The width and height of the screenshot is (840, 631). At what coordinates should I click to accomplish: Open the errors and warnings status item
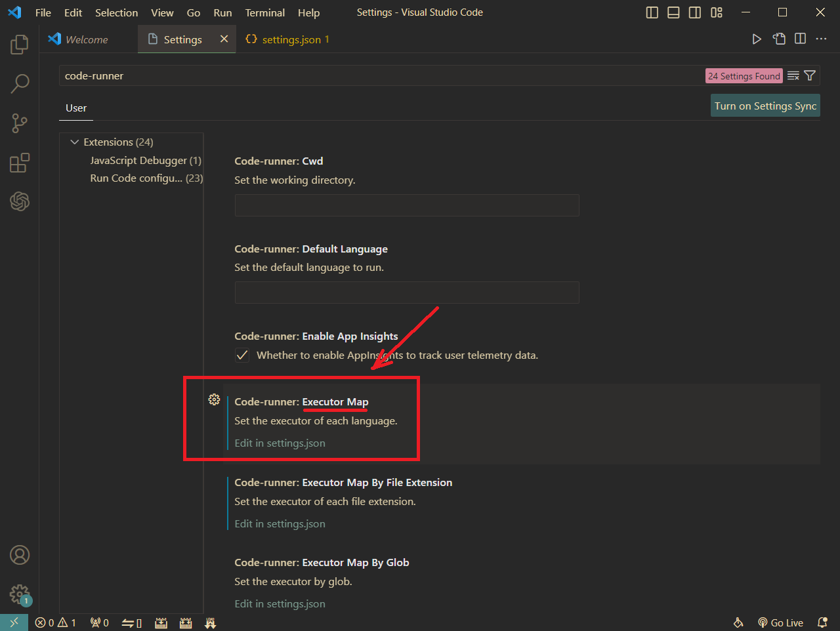tap(56, 622)
